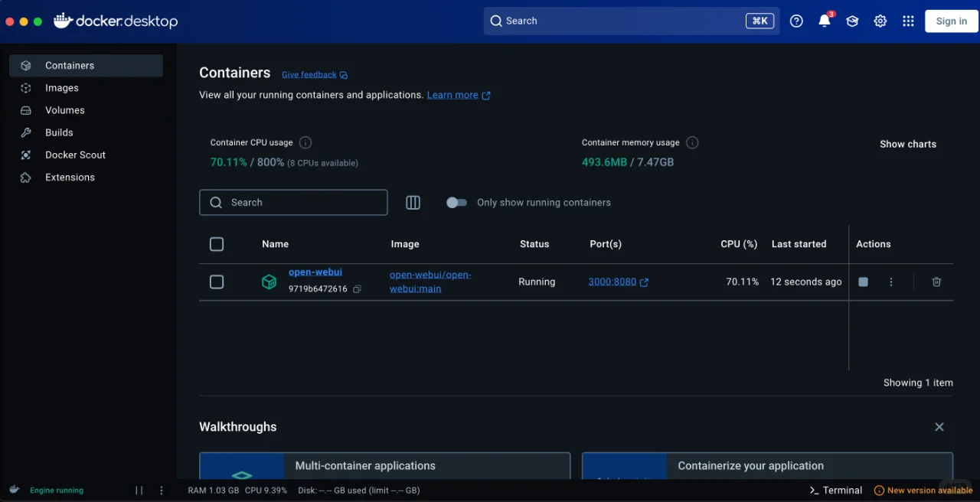Open the Containers sidebar section
The image size is (980, 502).
tap(86, 66)
